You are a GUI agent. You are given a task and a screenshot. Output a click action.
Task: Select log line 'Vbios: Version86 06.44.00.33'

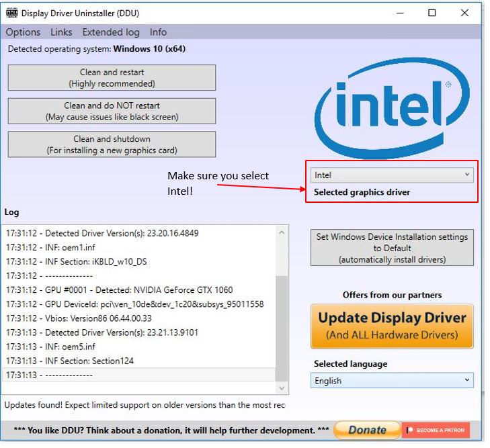[139, 318]
